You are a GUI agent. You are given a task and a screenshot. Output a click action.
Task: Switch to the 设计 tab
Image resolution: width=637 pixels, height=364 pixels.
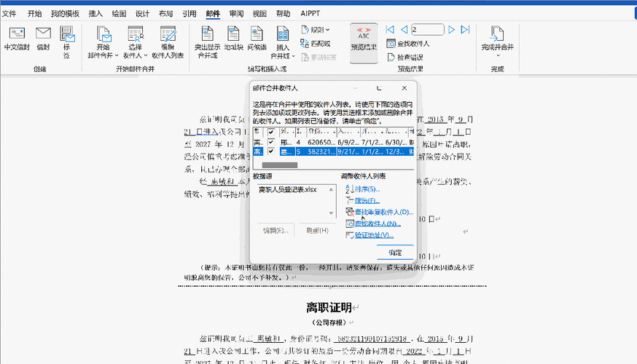(x=142, y=13)
